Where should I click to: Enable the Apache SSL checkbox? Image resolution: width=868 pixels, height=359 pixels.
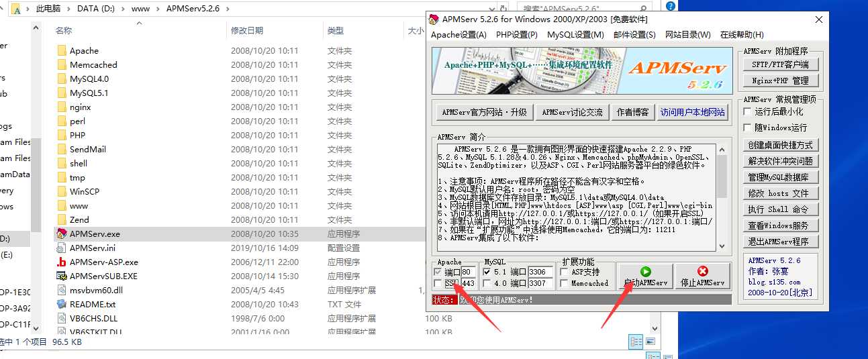tap(438, 283)
